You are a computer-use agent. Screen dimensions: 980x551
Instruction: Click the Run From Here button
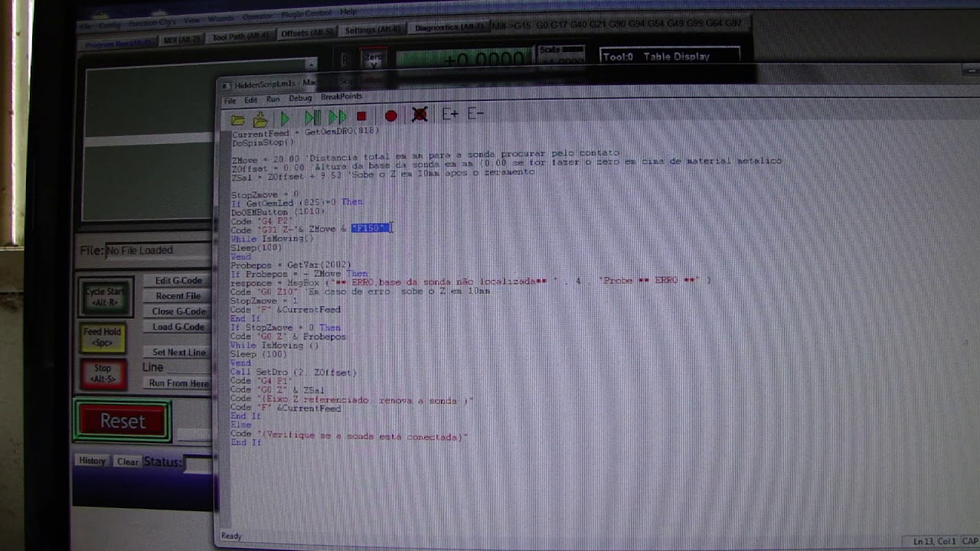pyautogui.click(x=178, y=383)
